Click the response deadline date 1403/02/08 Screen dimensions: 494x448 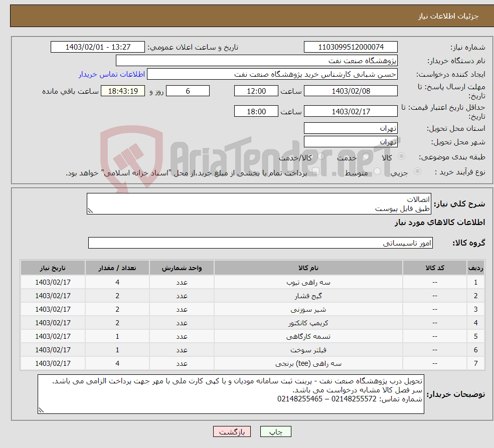click(x=351, y=91)
